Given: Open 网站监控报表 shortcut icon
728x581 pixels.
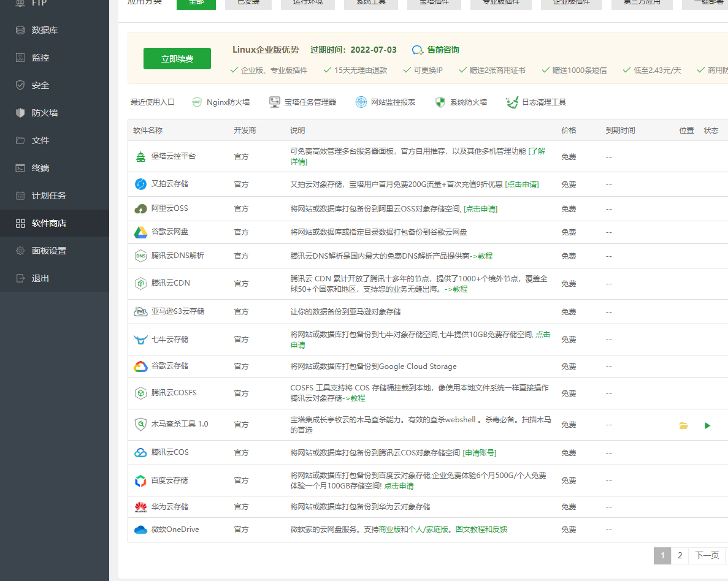Looking at the screenshot, I should 361,102.
